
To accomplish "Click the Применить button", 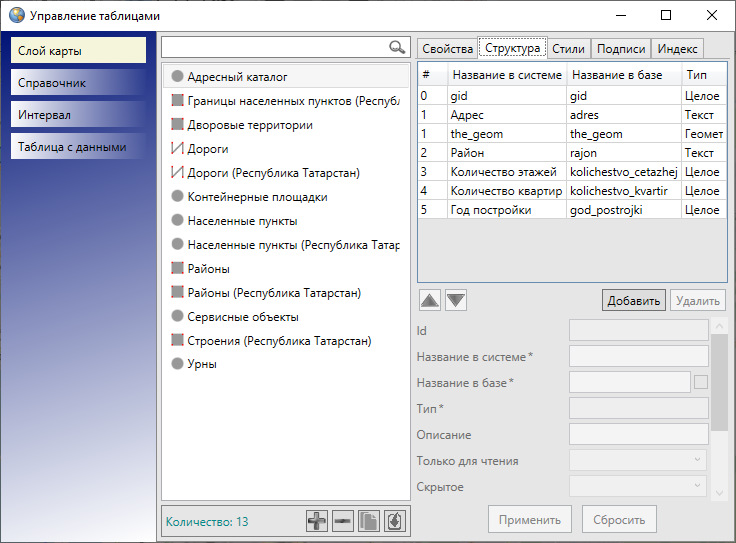I will point(531,520).
